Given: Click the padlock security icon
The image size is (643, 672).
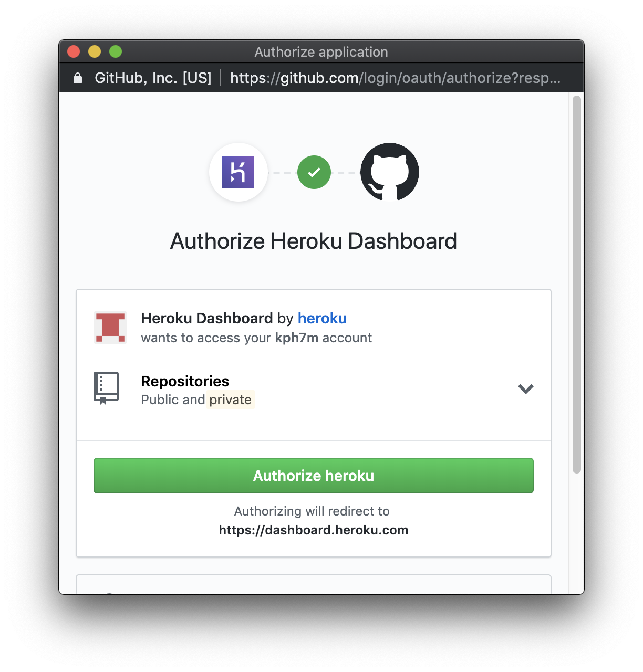Looking at the screenshot, I should click(78, 78).
